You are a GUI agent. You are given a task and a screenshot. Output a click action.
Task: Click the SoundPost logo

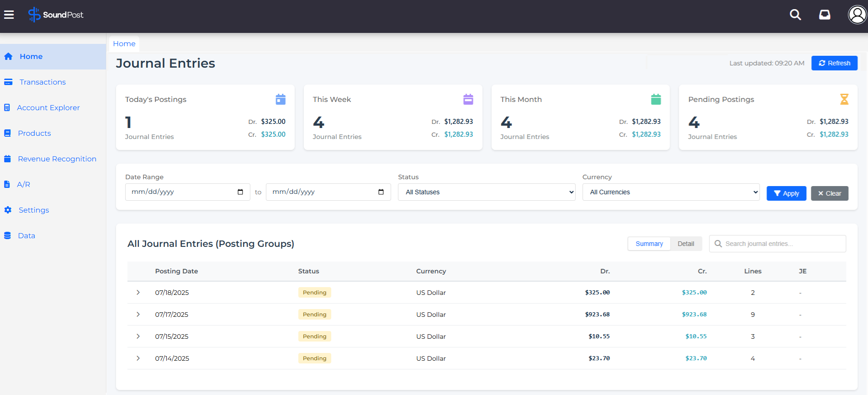point(56,15)
